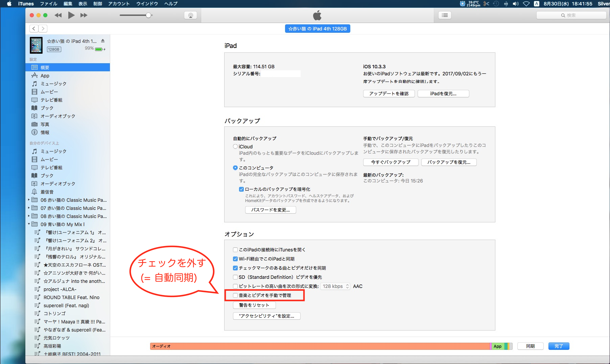This screenshot has height=364, width=610.
Task: Click the play button in the toolbar
Action: click(x=71, y=15)
